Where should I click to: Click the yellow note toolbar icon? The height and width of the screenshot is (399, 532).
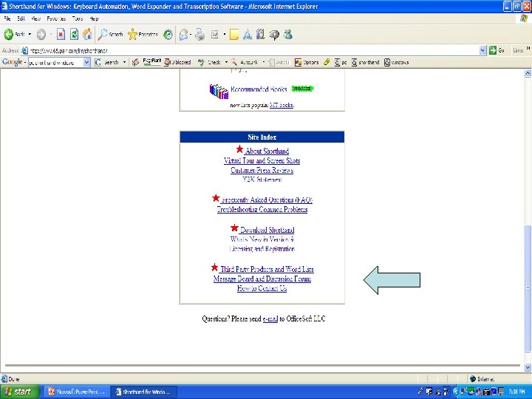234,34
